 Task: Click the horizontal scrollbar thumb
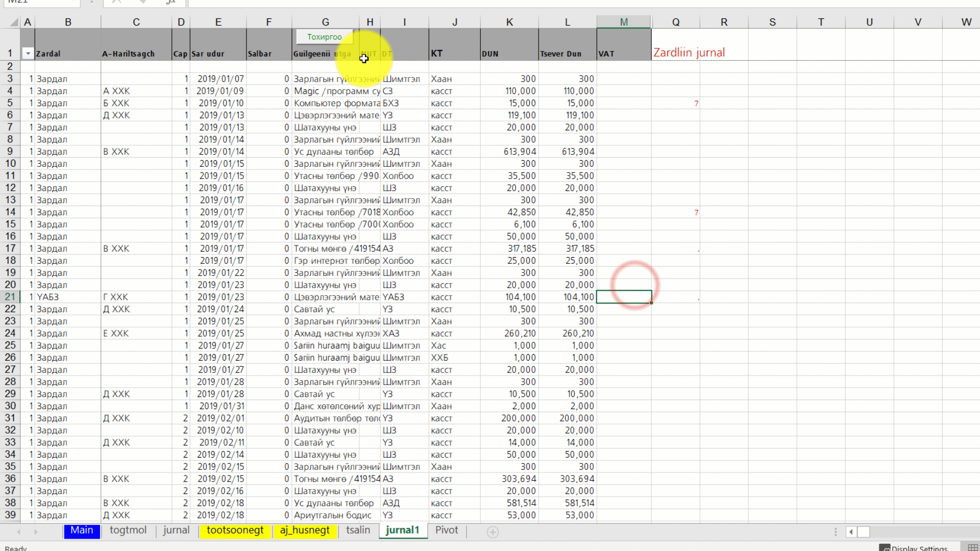[x=863, y=532]
